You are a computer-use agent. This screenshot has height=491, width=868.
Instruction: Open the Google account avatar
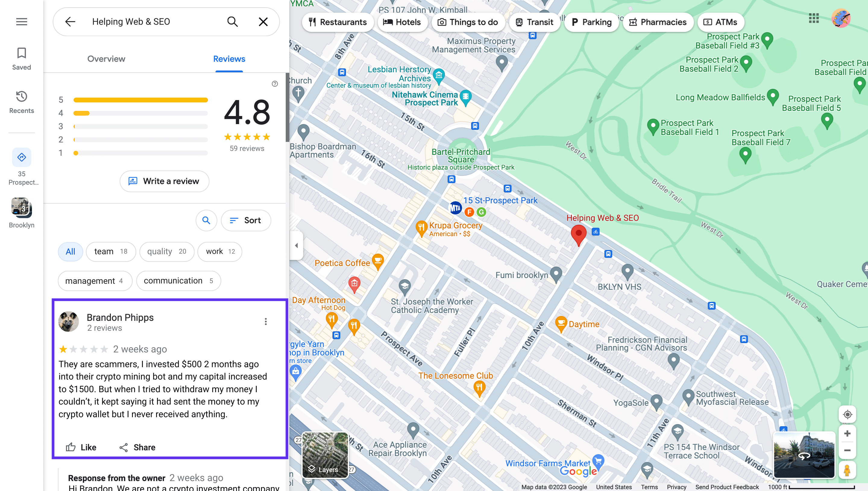pyautogui.click(x=841, y=19)
